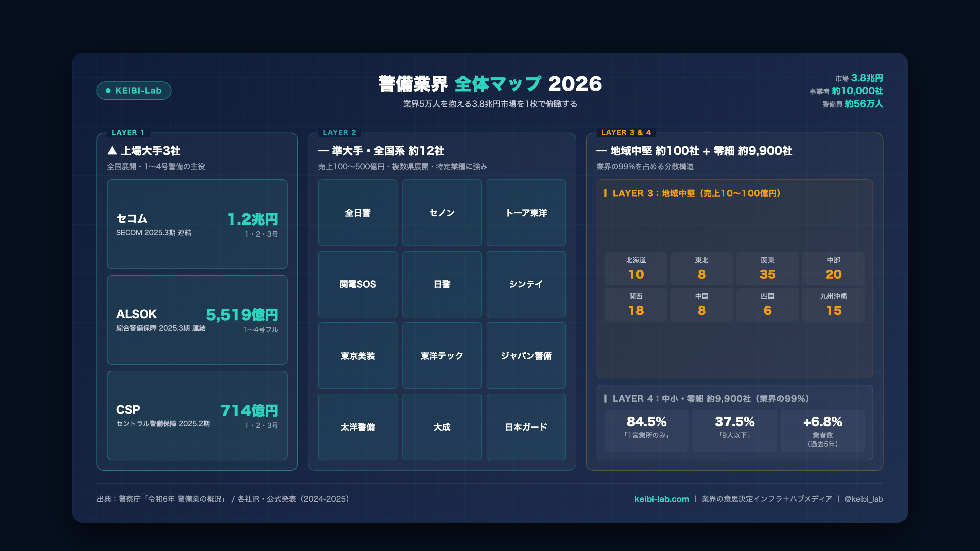Select the CSP company card

point(197,416)
